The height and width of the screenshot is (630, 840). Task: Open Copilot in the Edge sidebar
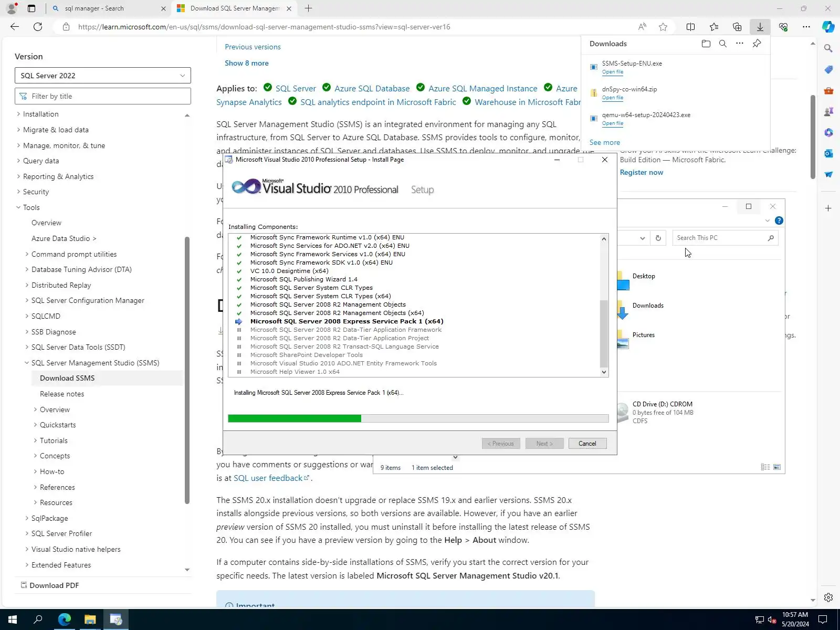(828, 27)
